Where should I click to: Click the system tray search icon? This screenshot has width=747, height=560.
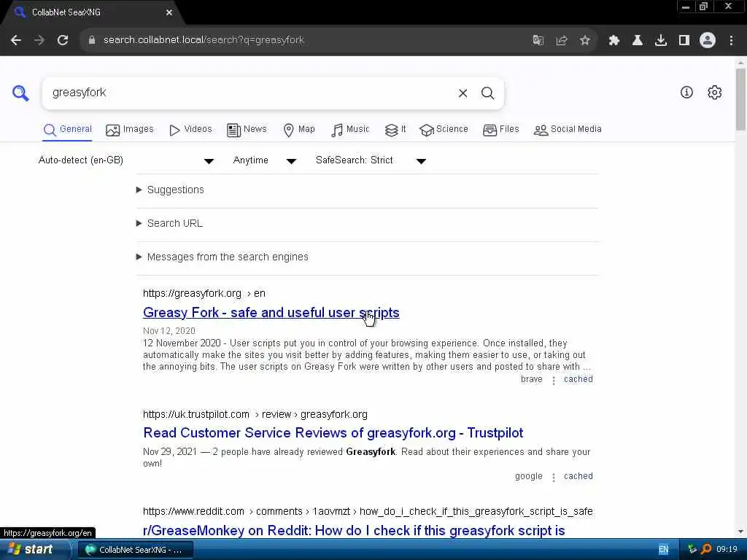(706, 549)
